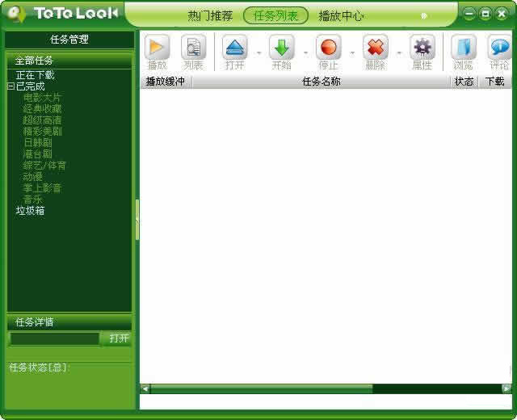
Task: Click the 删除 (Delete) red X icon
Action: coord(375,48)
